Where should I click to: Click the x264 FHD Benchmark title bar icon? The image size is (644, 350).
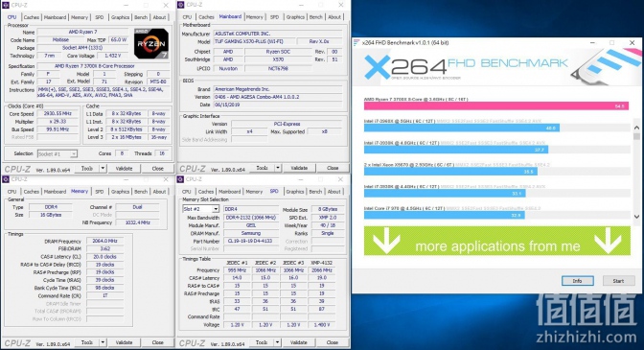click(356, 43)
